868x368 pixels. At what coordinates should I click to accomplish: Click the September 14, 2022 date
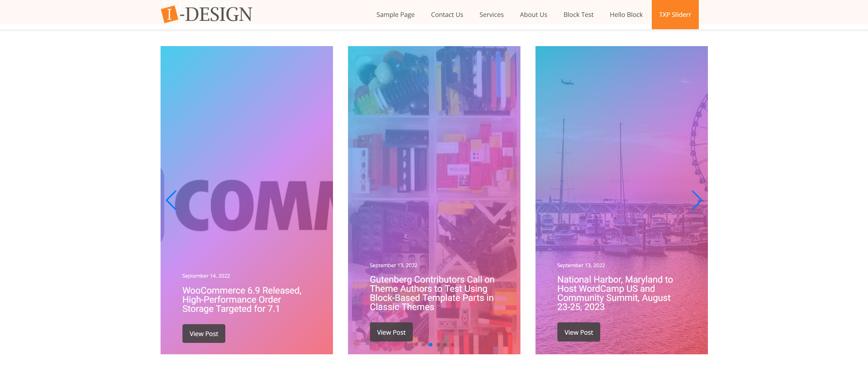click(206, 276)
